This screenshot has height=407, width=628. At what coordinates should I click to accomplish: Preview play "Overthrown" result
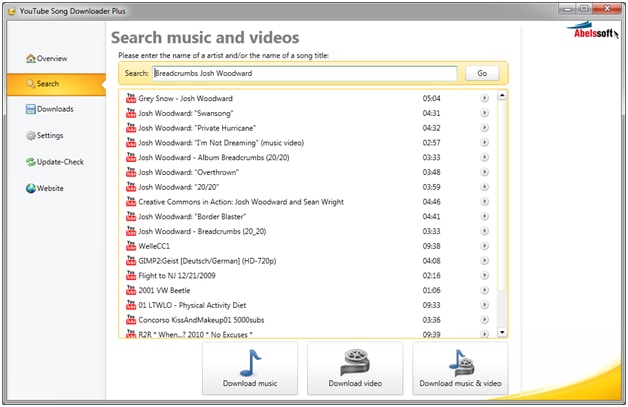click(484, 172)
